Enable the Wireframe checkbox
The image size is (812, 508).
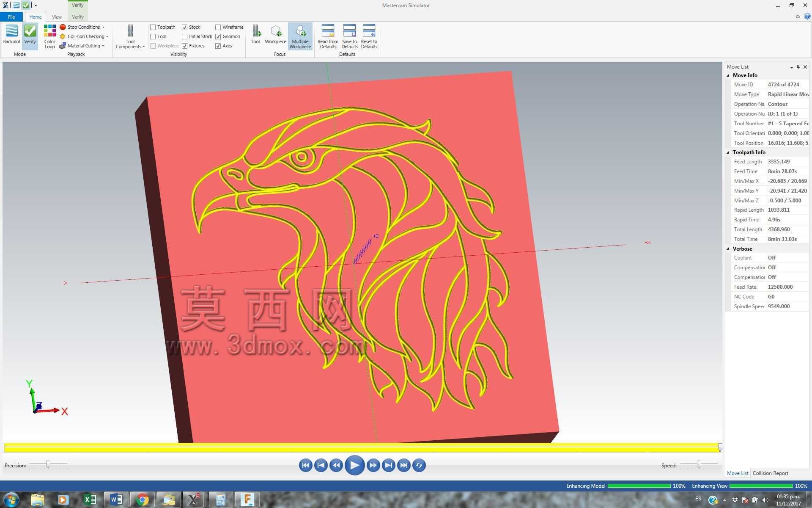point(218,27)
